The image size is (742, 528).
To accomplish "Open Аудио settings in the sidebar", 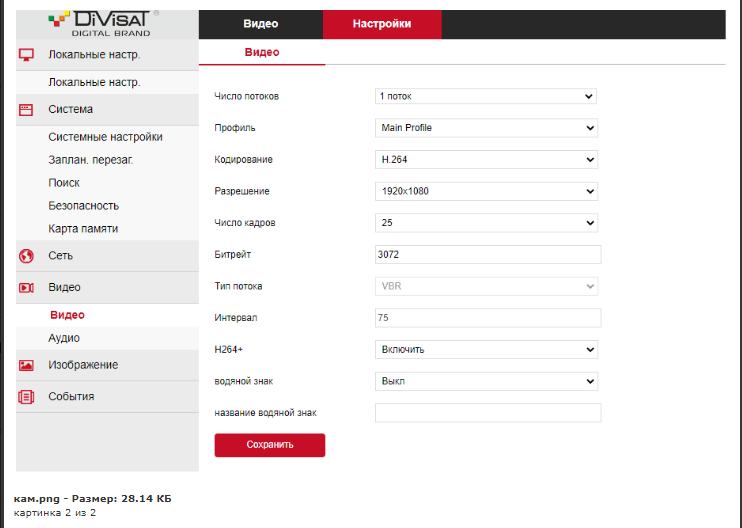I will 64,339.
